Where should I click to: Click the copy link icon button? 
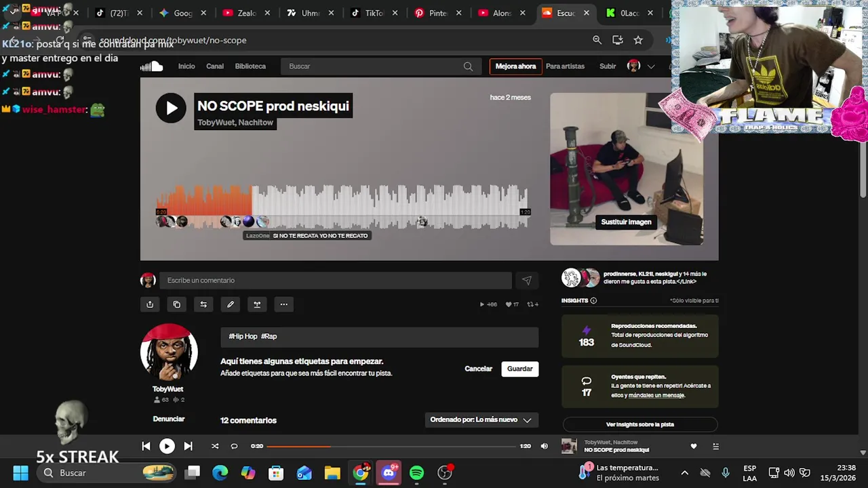177,304
